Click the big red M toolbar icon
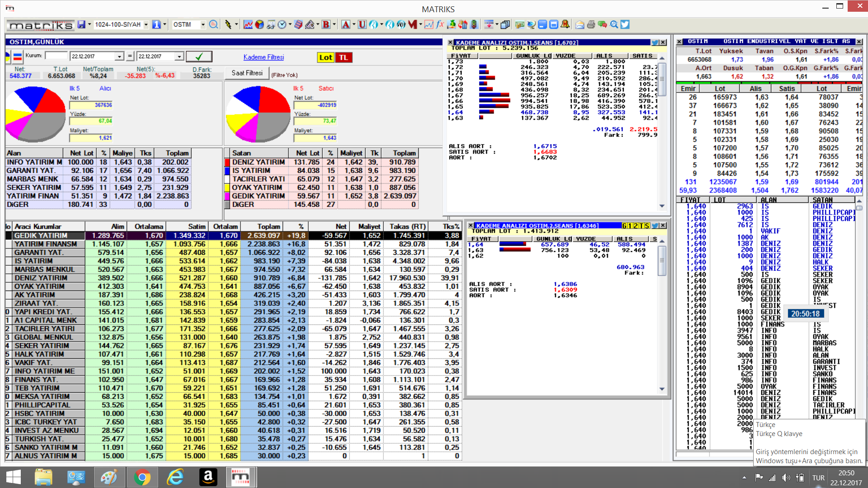Viewport: 868px width, 488px height. pos(412,24)
